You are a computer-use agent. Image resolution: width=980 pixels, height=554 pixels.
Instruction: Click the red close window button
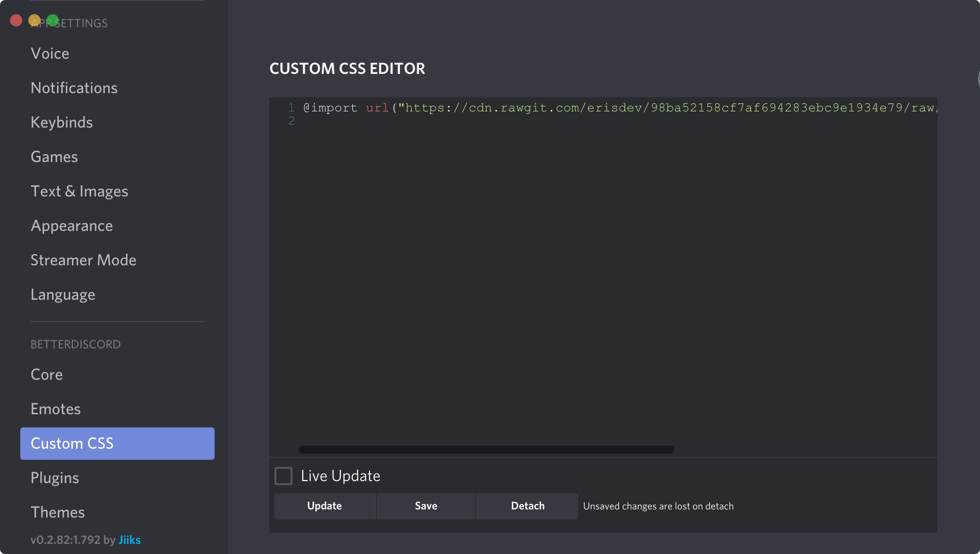tap(16, 20)
